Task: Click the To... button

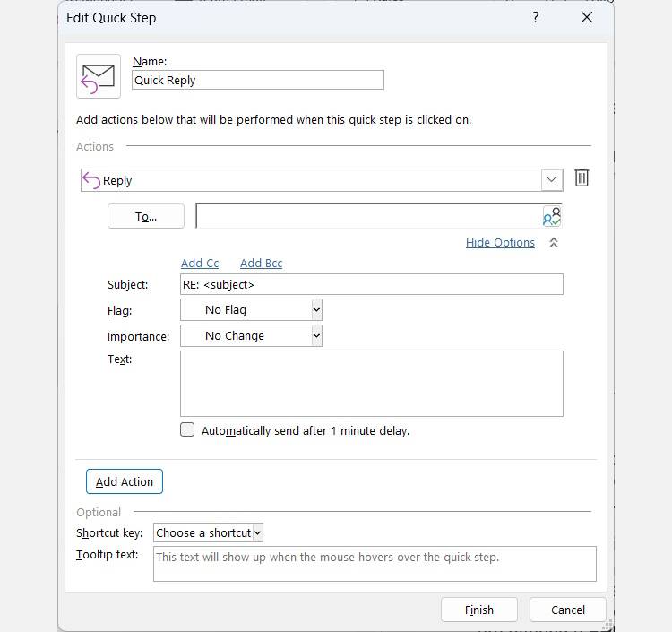Action: (146, 216)
